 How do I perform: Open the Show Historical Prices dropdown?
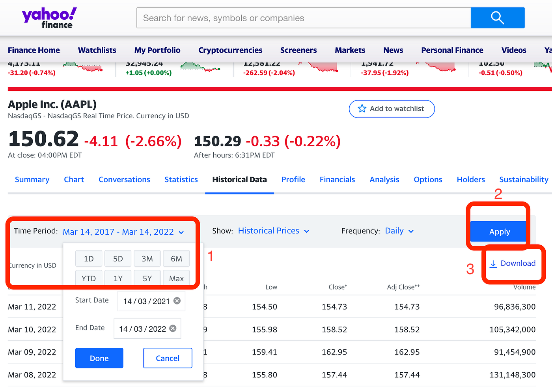click(x=274, y=231)
